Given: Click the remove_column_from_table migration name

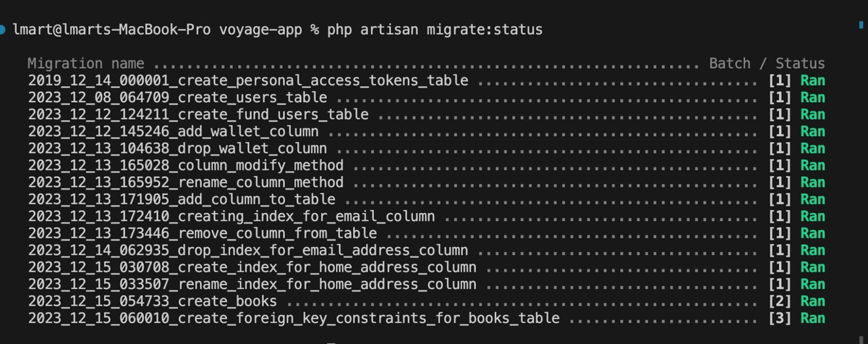Looking at the screenshot, I should 203,233.
